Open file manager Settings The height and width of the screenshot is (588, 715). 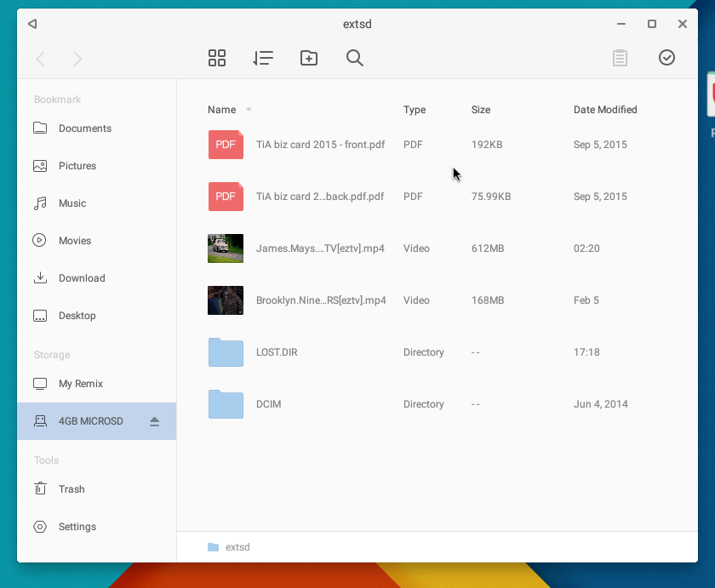[77, 527]
